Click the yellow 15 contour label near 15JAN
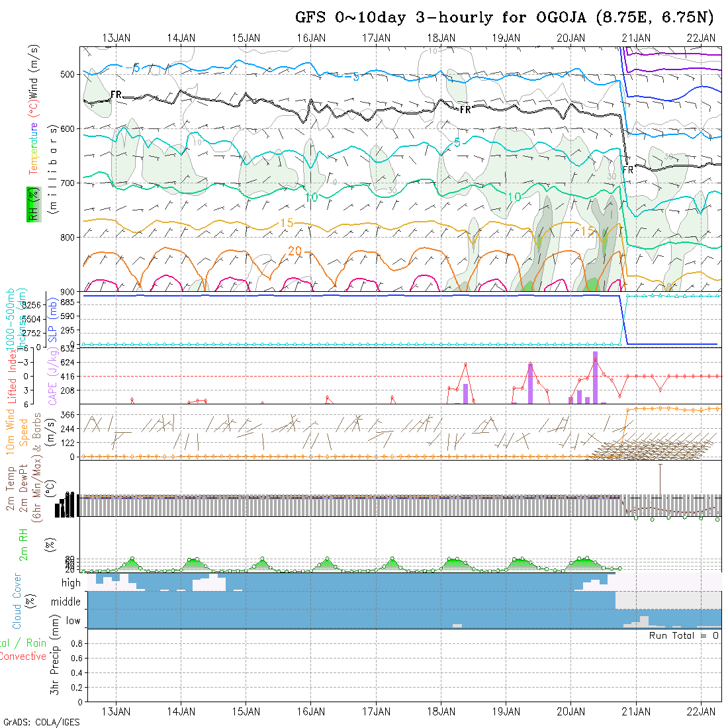The image size is (728, 728). point(287,224)
